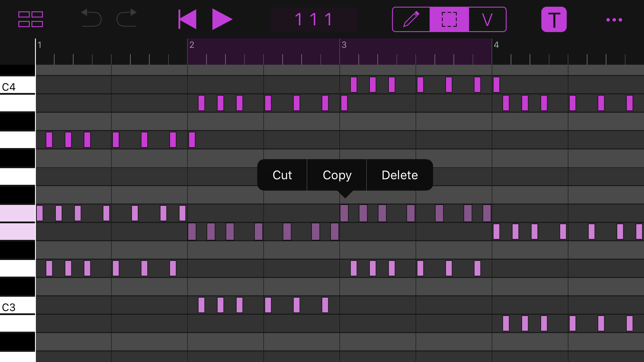The height and width of the screenshot is (362, 644).
Task: Toggle the T button
Action: tap(554, 20)
